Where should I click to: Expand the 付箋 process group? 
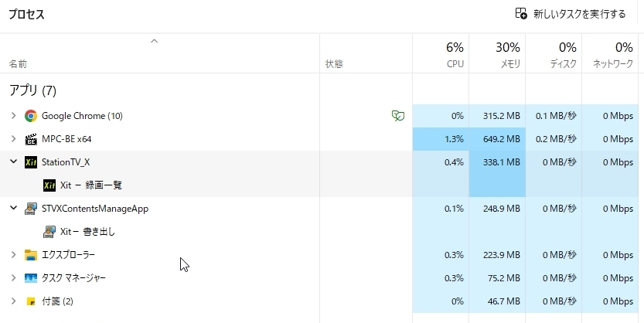[14, 301]
